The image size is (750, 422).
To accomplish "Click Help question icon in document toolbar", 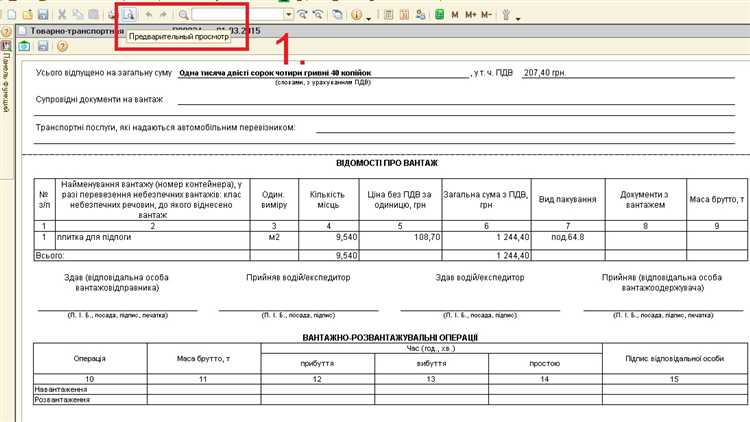I will click(62, 46).
